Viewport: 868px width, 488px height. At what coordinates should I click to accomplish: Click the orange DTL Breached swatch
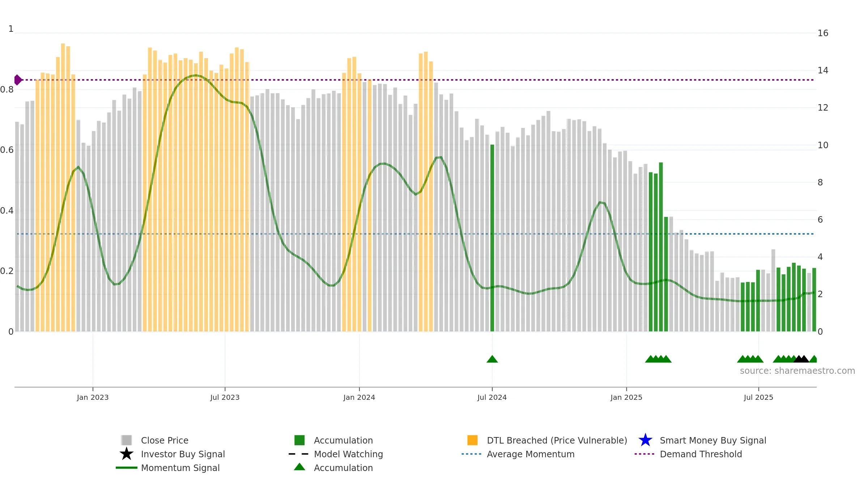tap(472, 440)
